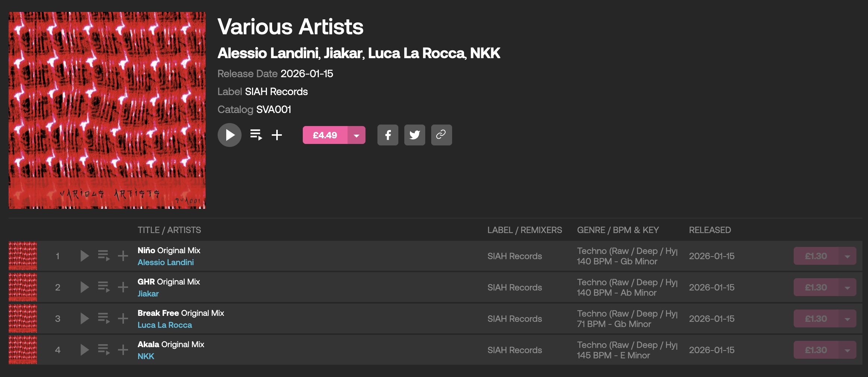This screenshot has height=377, width=868.
Task: Play Akala Original Mix track
Action: click(84, 350)
